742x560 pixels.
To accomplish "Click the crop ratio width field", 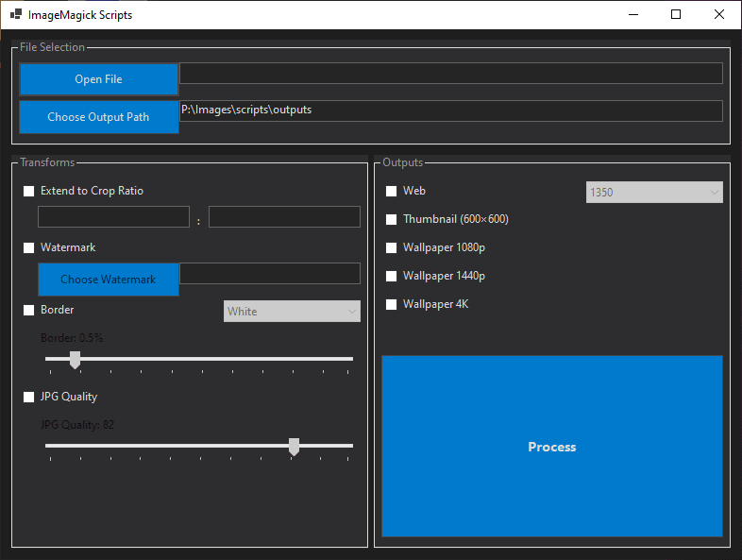I will coord(113,216).
